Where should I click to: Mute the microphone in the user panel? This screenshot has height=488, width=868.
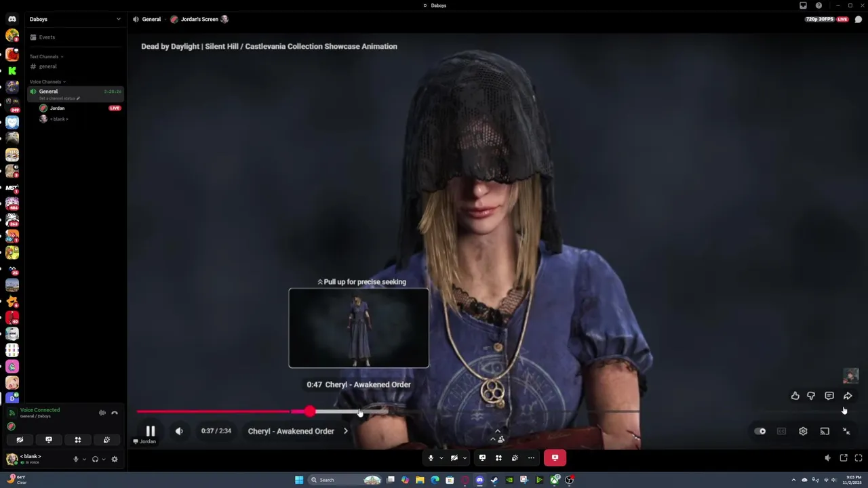(x=76, y=459)
